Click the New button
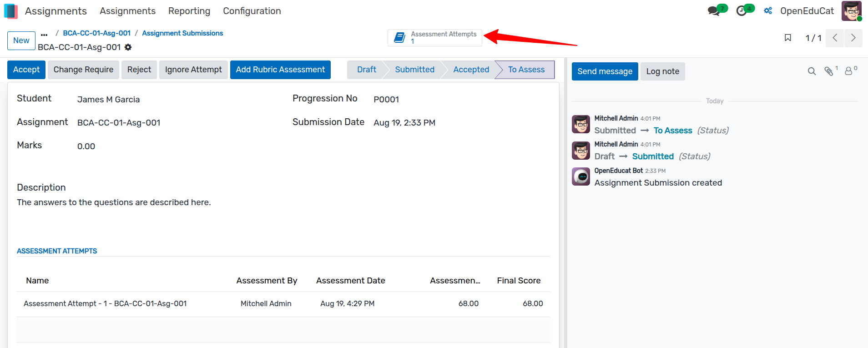Image resolution: width=868 pixels, height=348 pixels. point(21,40)
